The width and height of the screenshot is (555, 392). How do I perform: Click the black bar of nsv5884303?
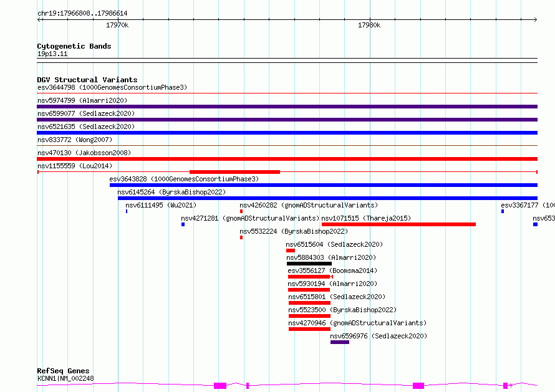click(x=309, y=264)
